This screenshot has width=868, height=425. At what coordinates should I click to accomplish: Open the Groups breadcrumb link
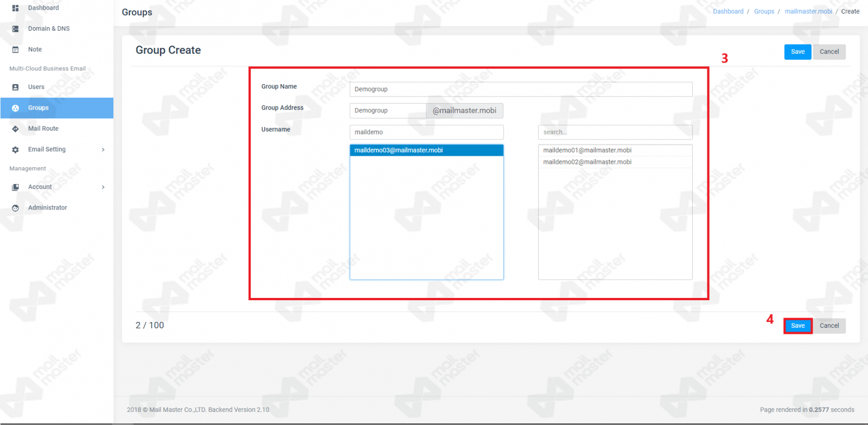pos(764,11)
